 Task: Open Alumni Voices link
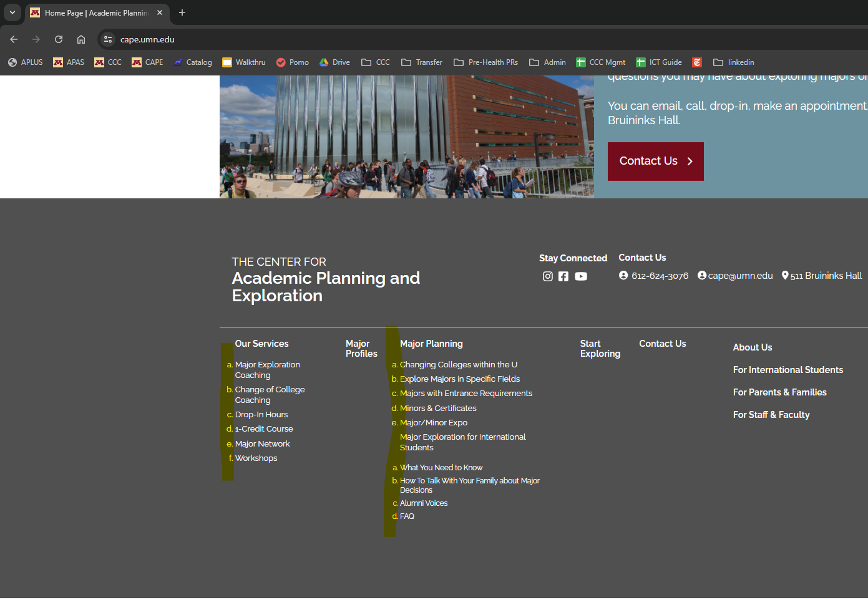[424, 503]
